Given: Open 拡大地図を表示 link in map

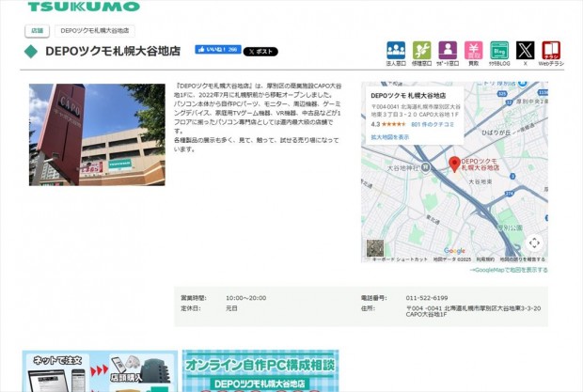Looking at the screenshot, I should pyautogui.click(x=390, y=137).
